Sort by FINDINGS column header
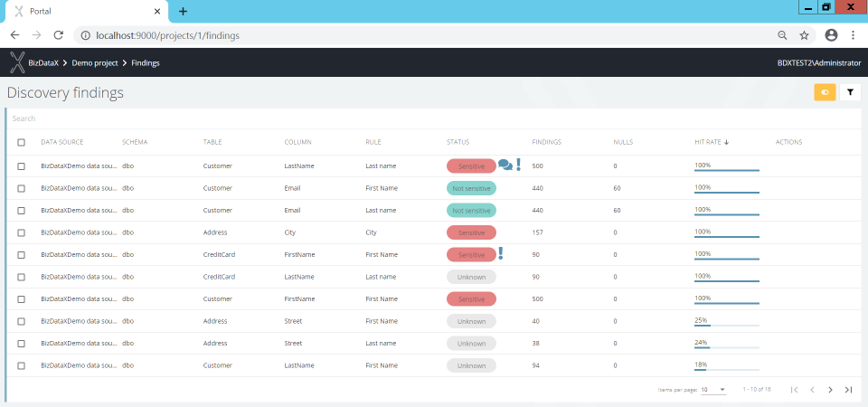 (546, 142)
